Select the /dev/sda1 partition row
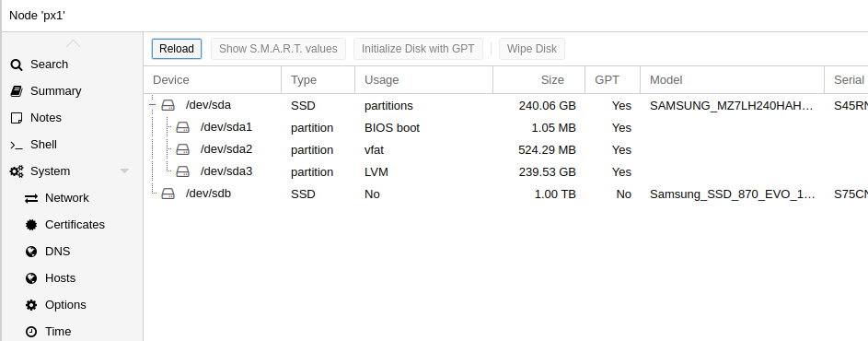This screenshot has width=868, height=341. click(506, 127)
